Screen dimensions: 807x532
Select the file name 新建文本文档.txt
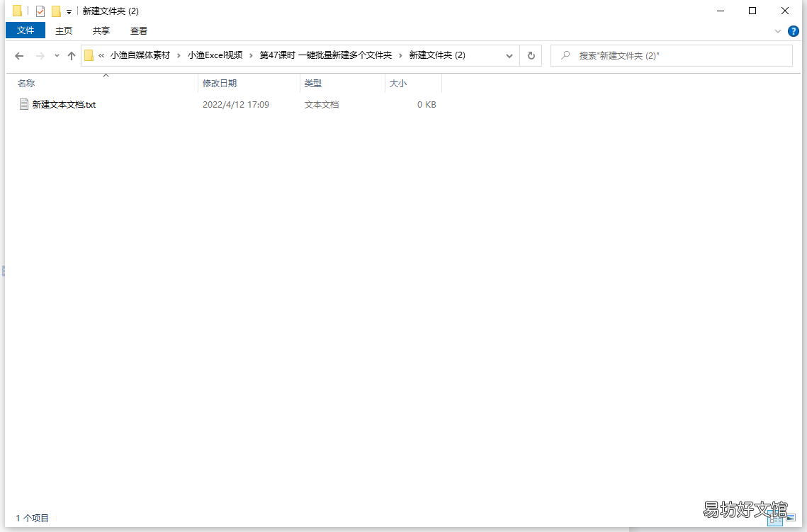(64, 104)
